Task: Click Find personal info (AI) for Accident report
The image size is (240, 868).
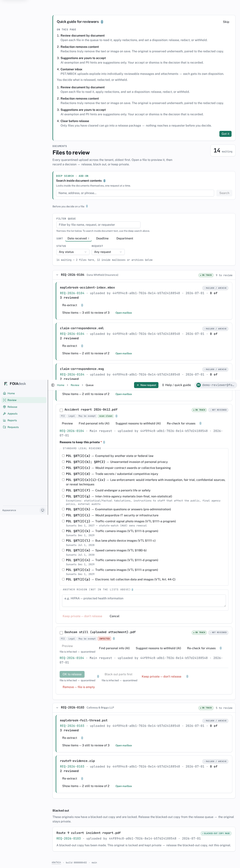Action: (x=94, y=424)
